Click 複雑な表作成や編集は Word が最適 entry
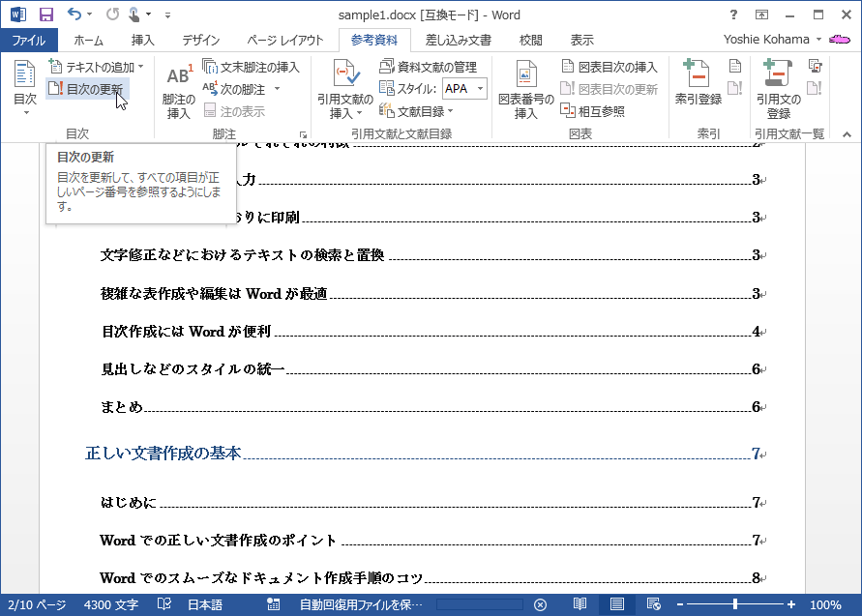 [x=215, y=293]
